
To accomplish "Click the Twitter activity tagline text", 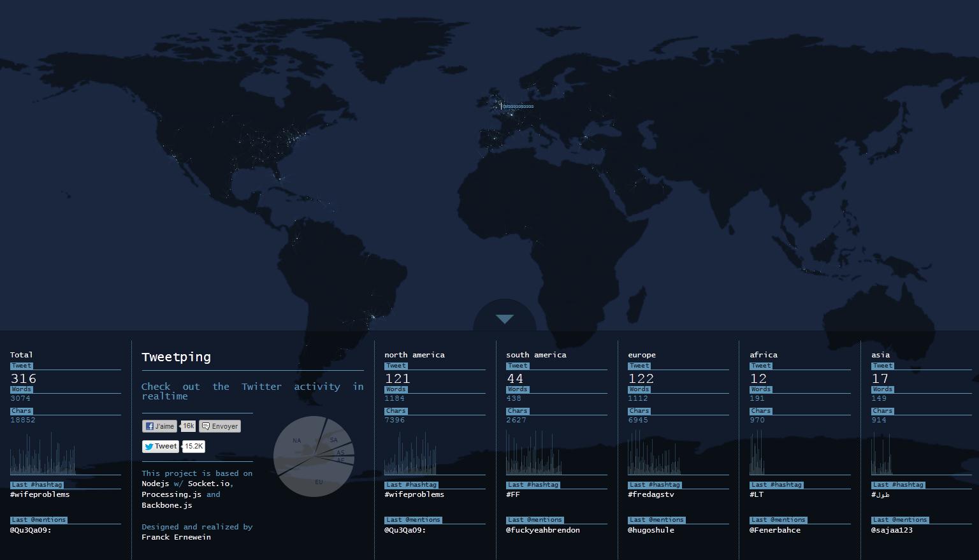I will (x=252, y=391).
